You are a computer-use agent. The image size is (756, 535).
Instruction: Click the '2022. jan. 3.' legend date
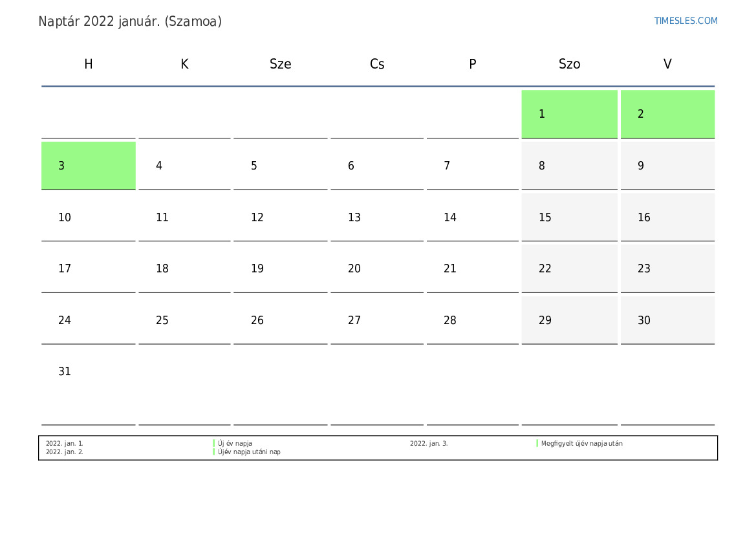click(429, 444)
